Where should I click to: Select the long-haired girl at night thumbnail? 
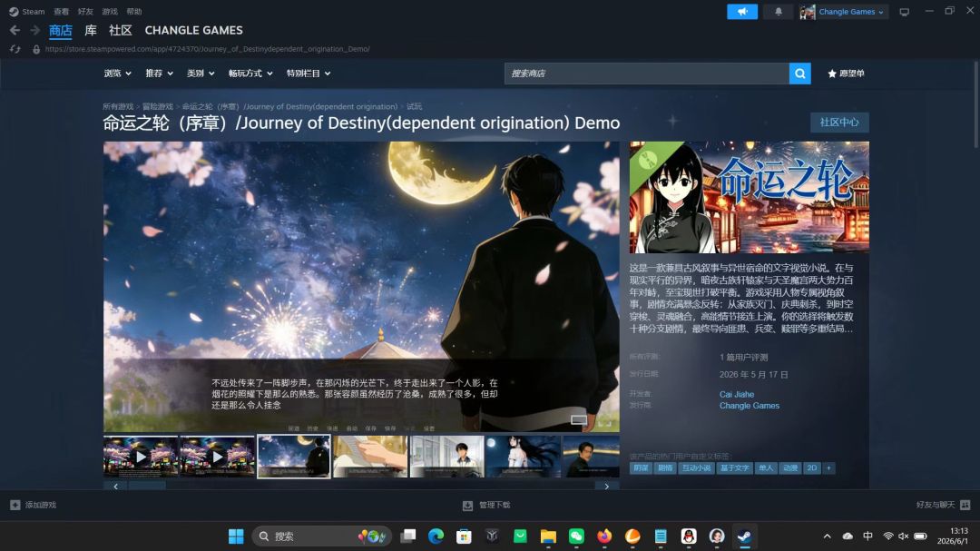[524, 457]
